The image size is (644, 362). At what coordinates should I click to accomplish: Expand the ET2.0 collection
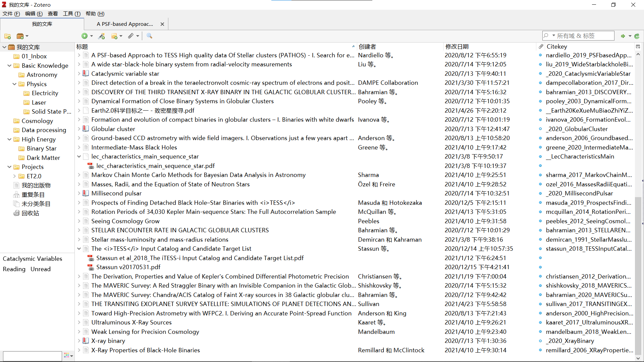[14, 176]
